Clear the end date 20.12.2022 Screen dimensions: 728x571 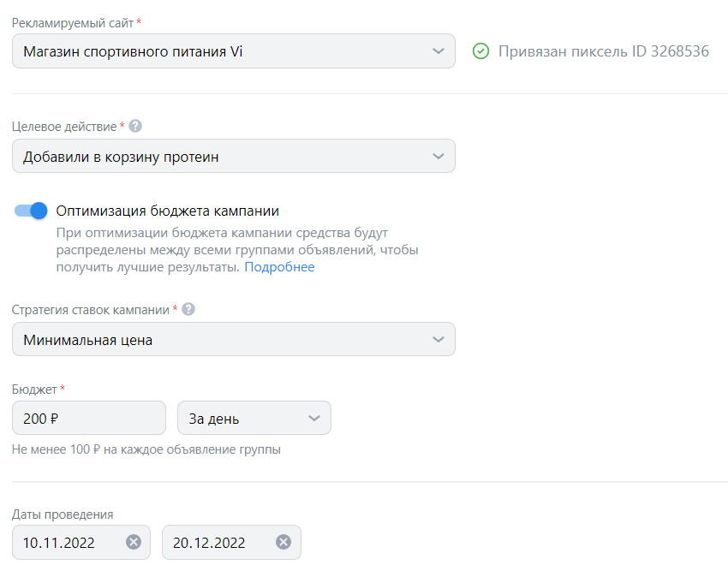283,542
